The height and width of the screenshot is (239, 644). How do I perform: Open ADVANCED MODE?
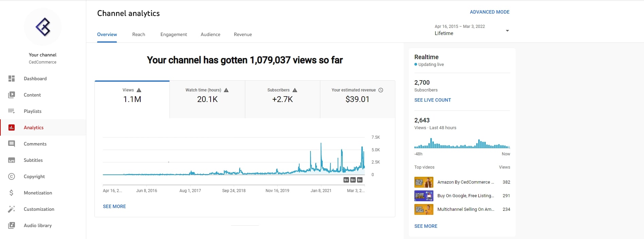click(489, 12)
